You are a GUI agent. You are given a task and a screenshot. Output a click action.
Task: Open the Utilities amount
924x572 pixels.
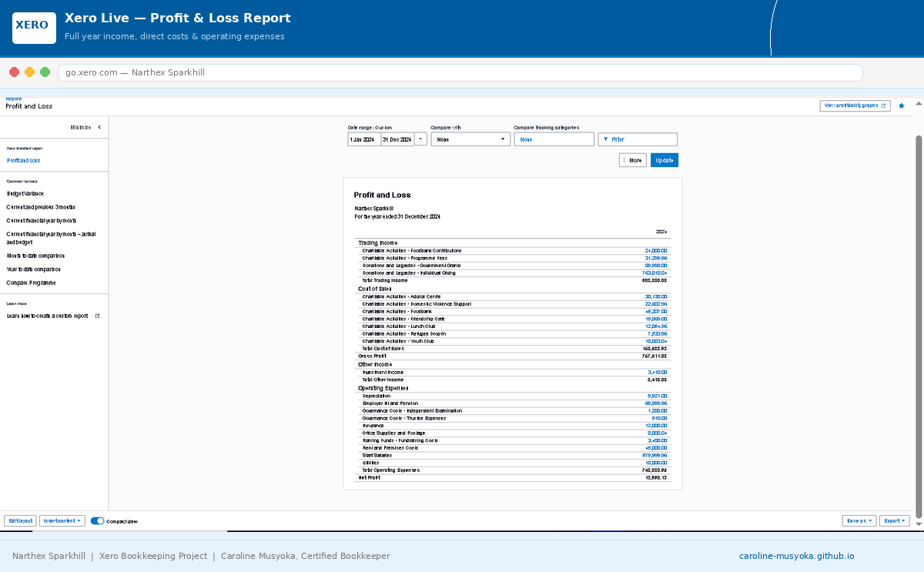click(x=656, y=463)
